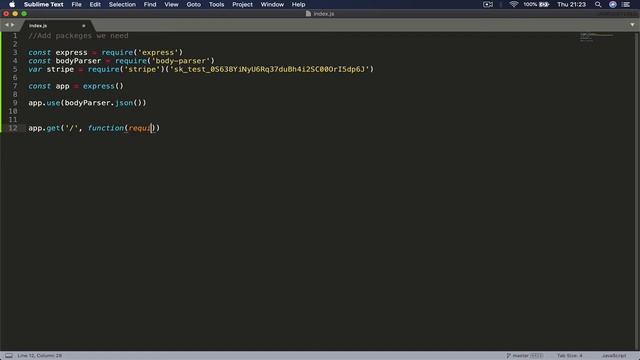Open the JavaScript syntax selector

[614, 356]
